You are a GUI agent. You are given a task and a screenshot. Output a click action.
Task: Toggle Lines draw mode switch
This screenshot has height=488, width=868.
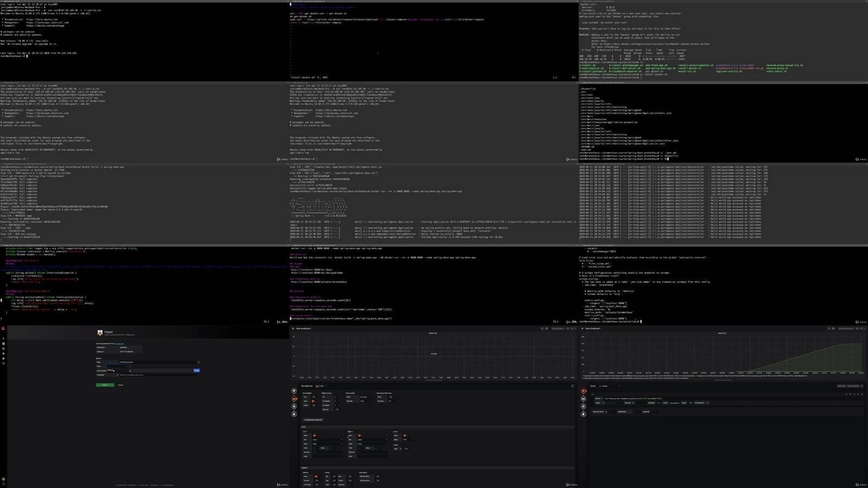[314, 401]
